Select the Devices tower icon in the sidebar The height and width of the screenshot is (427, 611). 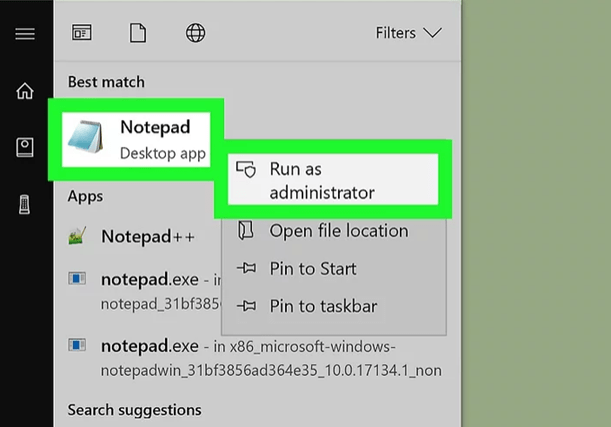pos(25,204)
